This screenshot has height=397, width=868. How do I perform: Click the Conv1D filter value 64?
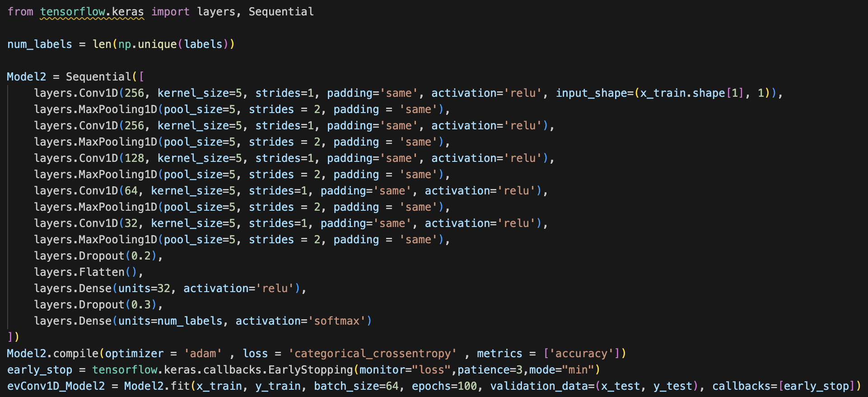click(131, 191)
